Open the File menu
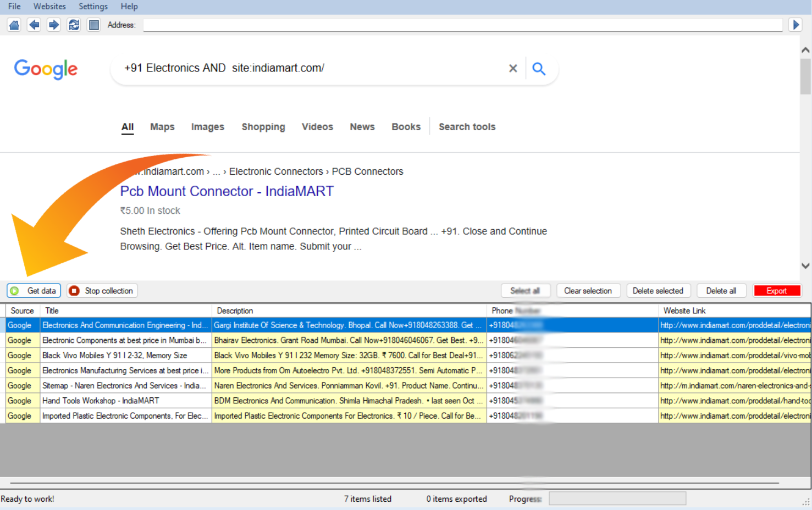This screenshot has height=510, width=812. [x=14, y=7]
